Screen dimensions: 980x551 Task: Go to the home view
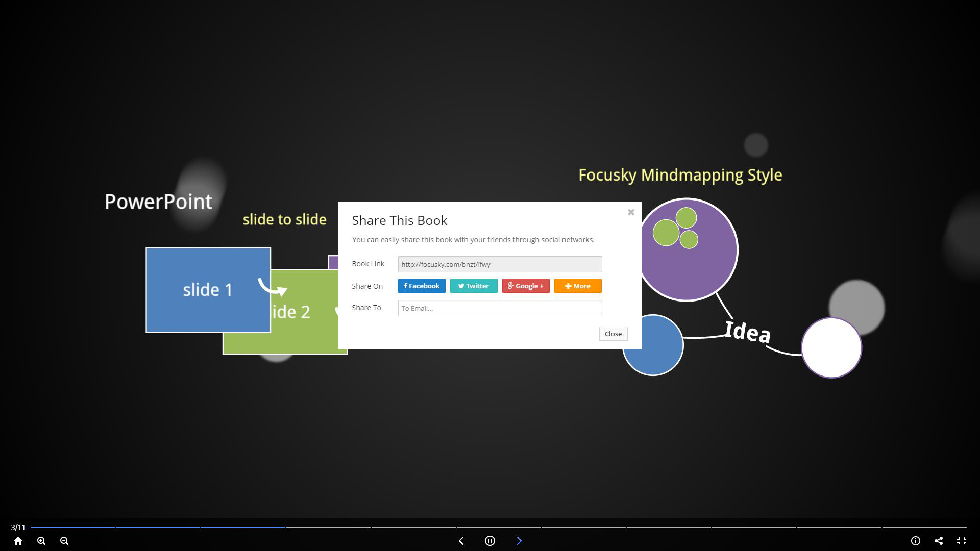(18, 541)
